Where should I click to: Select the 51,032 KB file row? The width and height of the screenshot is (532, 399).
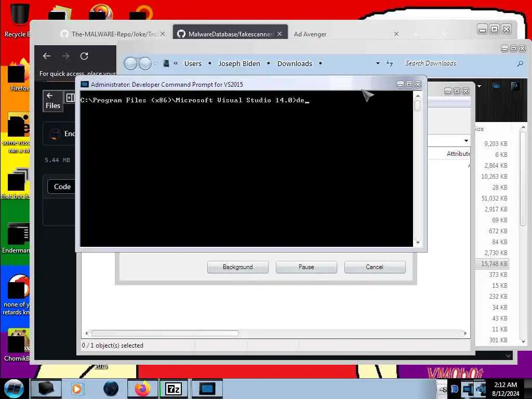coord(494,198)
